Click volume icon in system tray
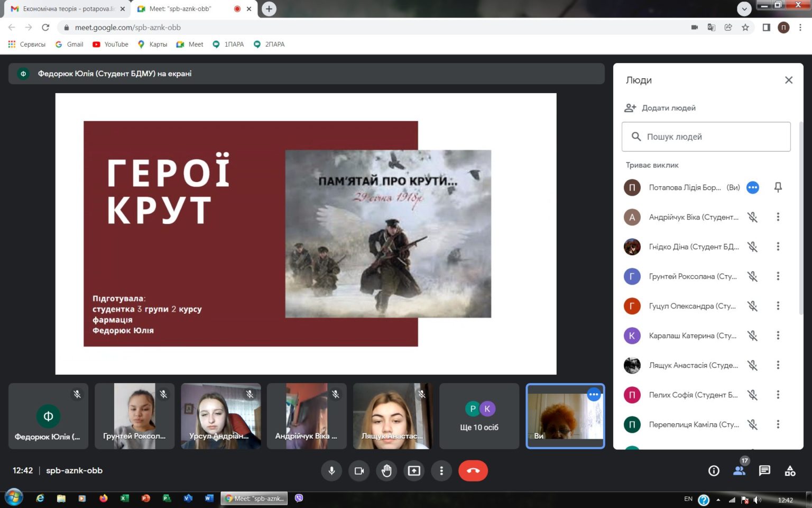This screenshot has height=508, width=812. (758, 500)
